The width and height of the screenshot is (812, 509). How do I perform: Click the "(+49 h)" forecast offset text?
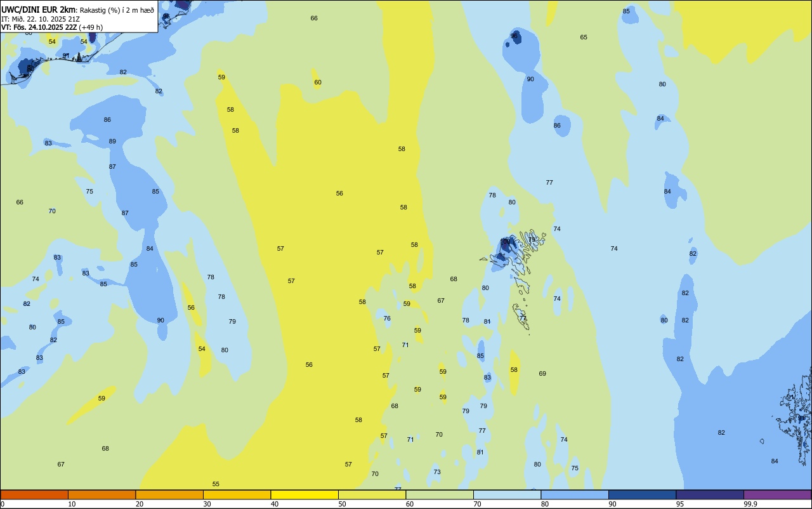pyautogui.click(x=91, y=27)
